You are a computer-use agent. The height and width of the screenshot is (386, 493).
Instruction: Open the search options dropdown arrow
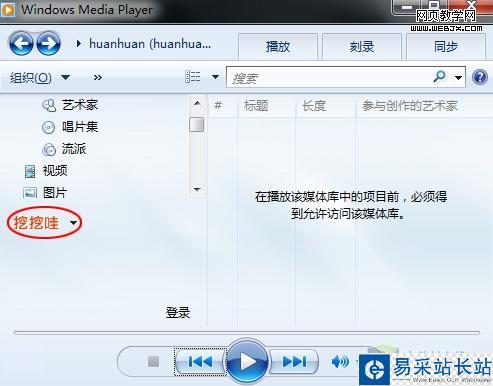(x=458, y=78)
